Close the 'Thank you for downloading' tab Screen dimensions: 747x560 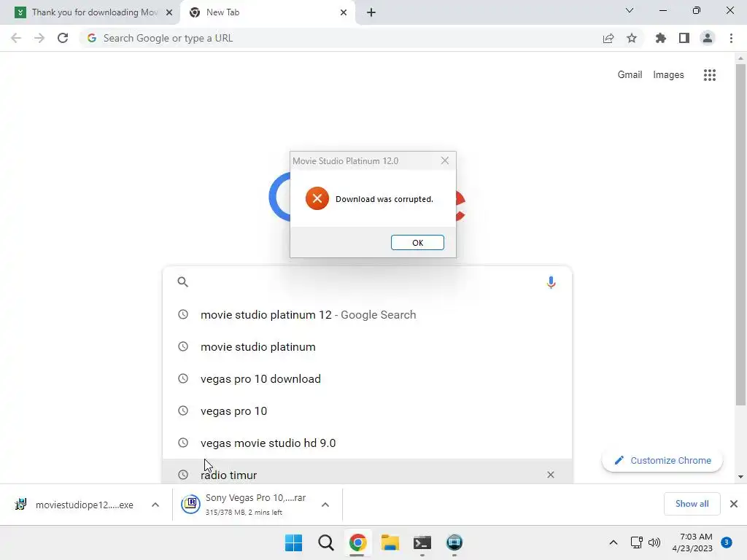169,12
